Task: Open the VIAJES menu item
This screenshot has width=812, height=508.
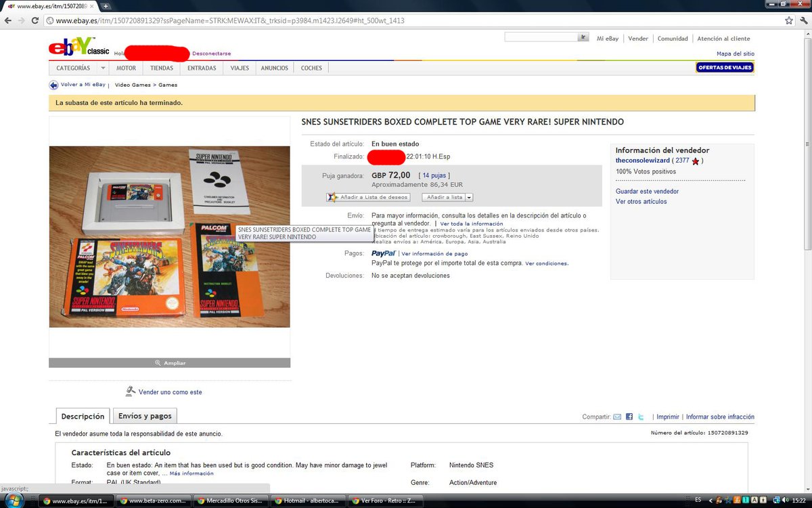Action: tap(240, 68)
